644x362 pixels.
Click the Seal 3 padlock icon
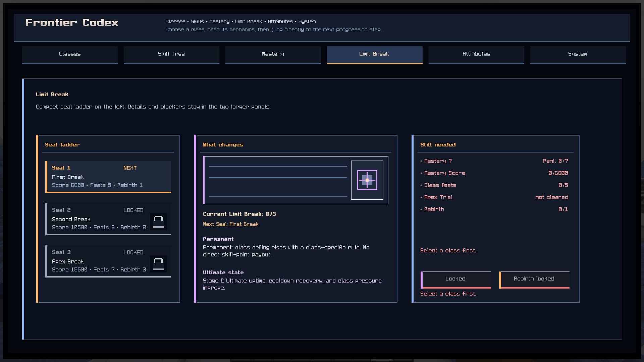[x=158, y=264]
